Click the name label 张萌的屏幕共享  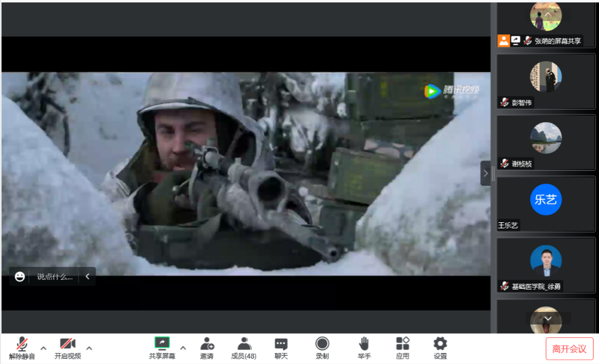click(x=558, y=41)
